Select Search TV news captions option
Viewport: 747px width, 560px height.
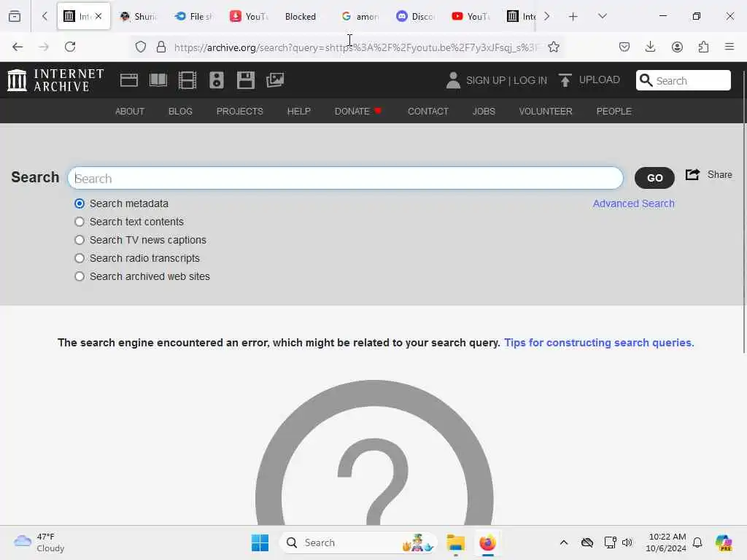click(80, 240)
